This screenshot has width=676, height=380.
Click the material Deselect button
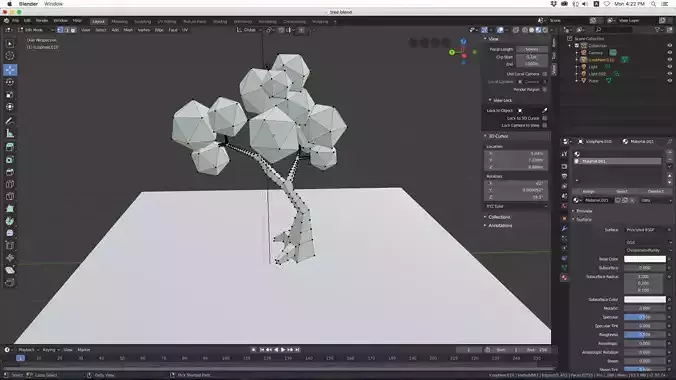point(655,191)
